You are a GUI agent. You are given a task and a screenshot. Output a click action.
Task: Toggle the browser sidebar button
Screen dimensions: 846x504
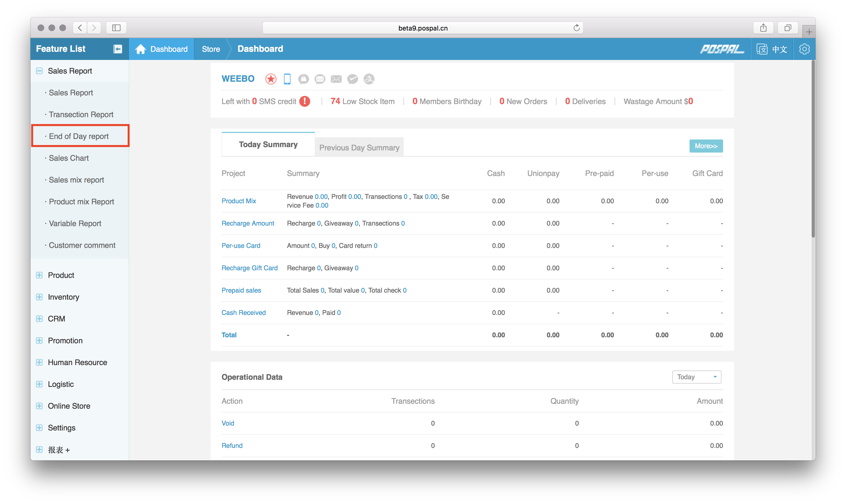pos(116,28)
